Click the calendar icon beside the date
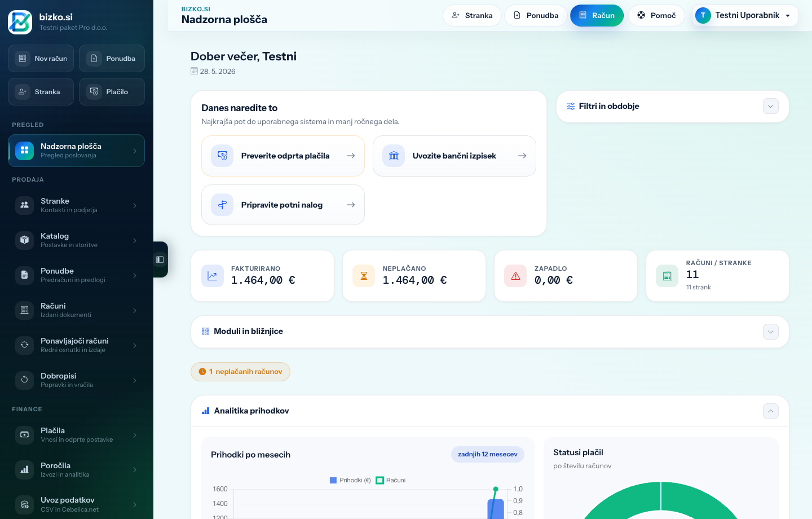Image resolution: width=812 pixels, height=519 pixels. click(x=194, y=71)
